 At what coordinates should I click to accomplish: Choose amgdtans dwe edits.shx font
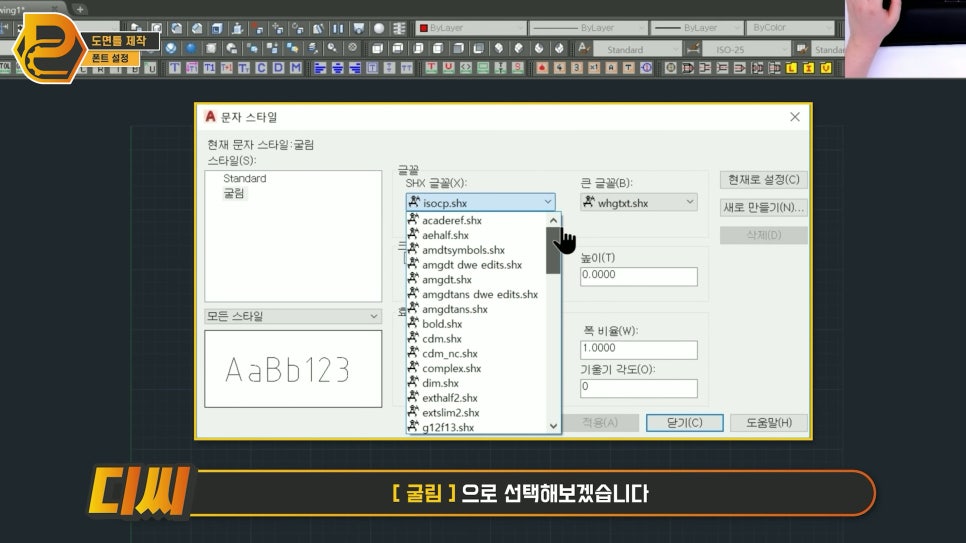click(x=476, y=294)
